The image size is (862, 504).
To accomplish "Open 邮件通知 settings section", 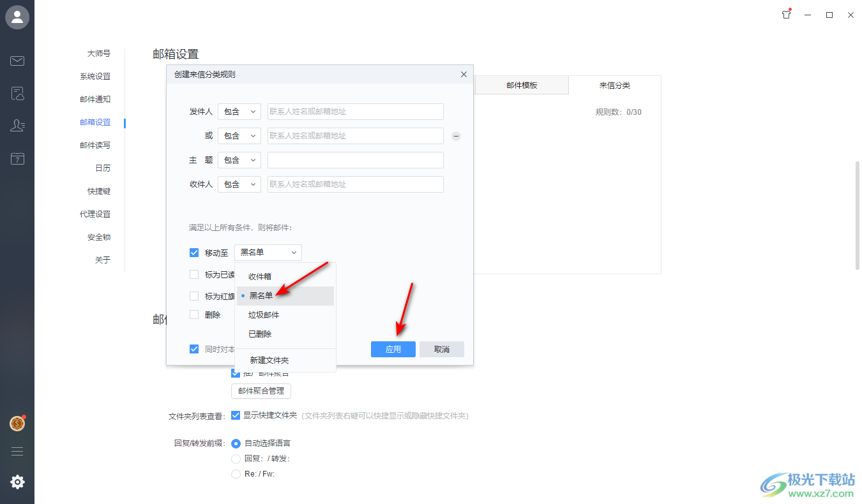I will 95,100.
